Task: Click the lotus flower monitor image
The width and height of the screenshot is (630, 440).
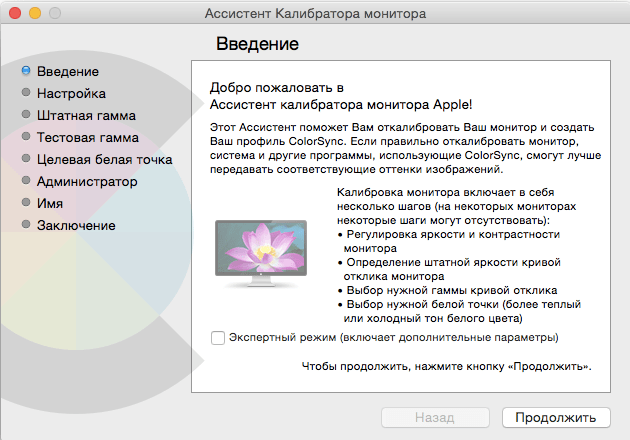Action: pos(261,253)
